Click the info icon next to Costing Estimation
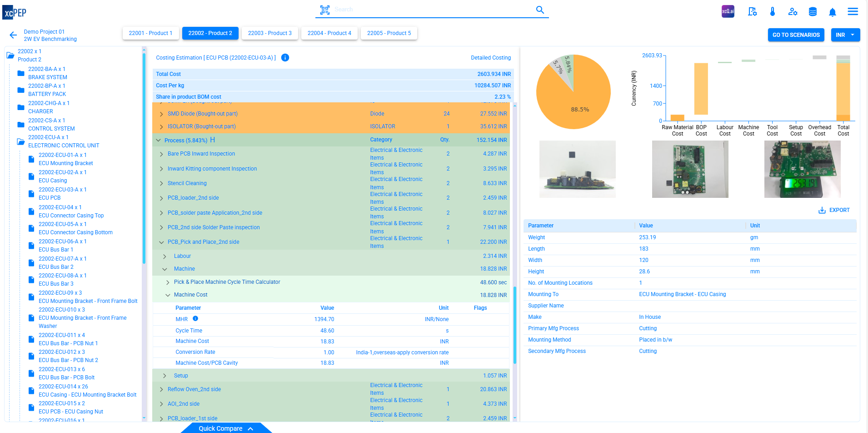This screenshot has width=868, height=433. (x=285, y=58)
